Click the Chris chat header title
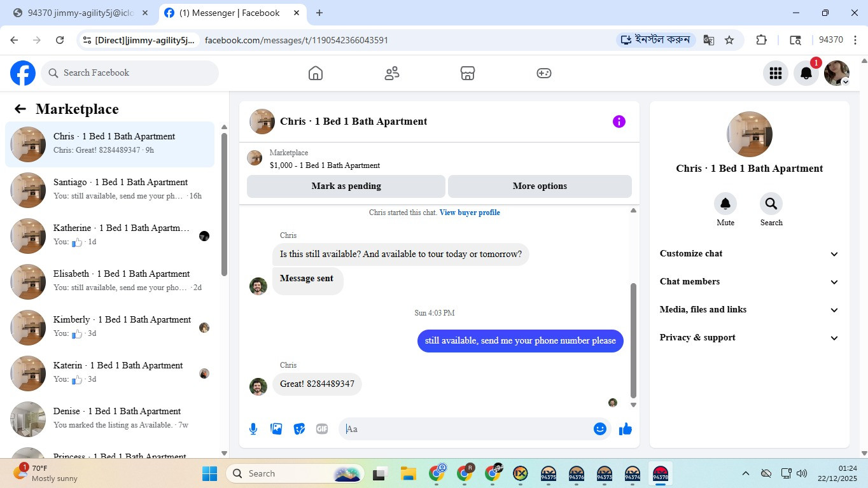Image resolution: width=868 pixels, height=488 pixels. tap(353, 122)
